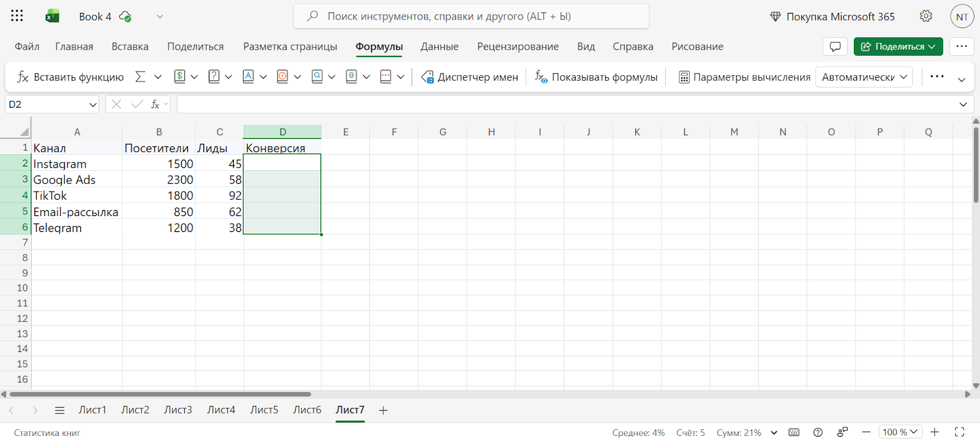
Task: Open the Date and Time functions icon
Action: (282, 77)
